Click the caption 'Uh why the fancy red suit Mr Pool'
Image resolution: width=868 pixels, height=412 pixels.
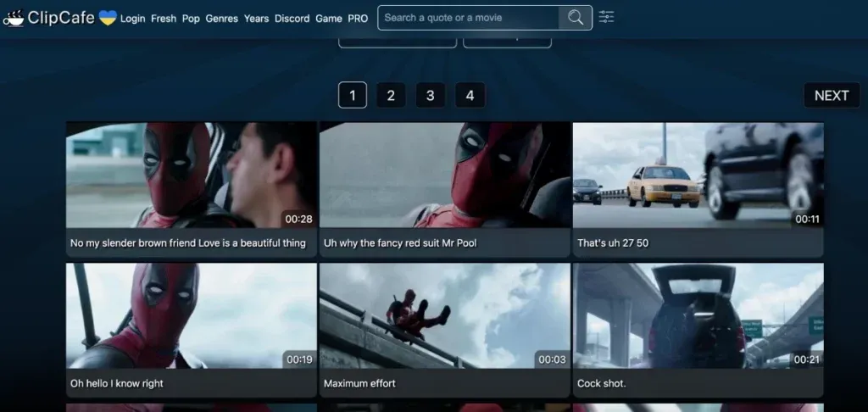400,243
